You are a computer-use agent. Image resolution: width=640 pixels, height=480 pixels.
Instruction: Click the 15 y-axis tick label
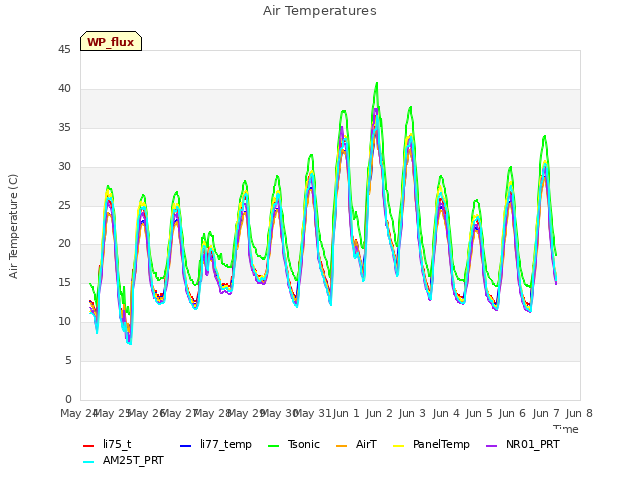coord(64,282)
